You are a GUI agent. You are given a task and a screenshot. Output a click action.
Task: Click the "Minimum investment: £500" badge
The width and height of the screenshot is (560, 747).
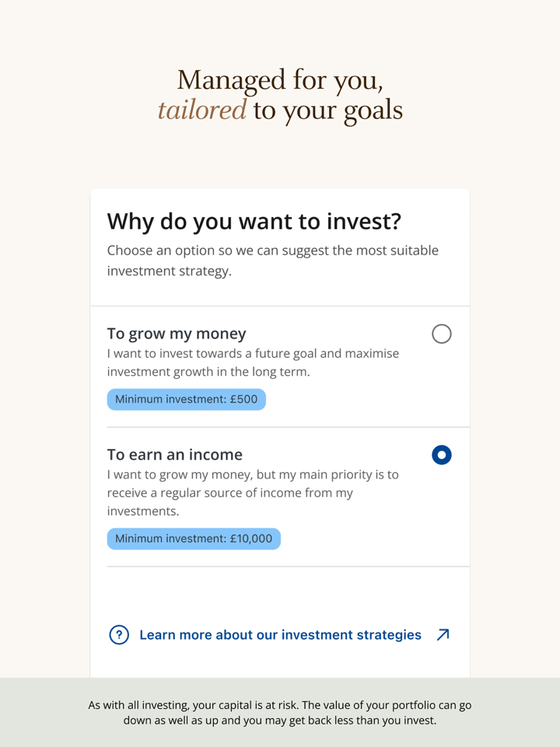pos(187,400)
